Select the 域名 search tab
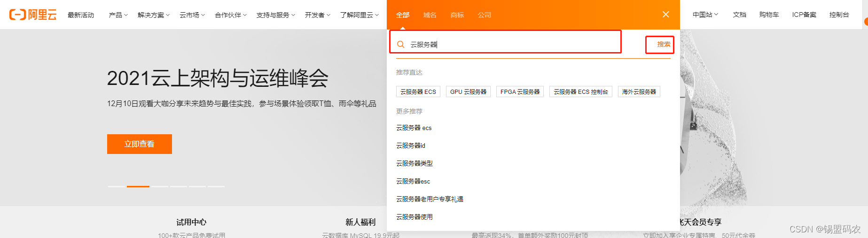The width and height of the screenshot is (868, 238). [430, 15]
